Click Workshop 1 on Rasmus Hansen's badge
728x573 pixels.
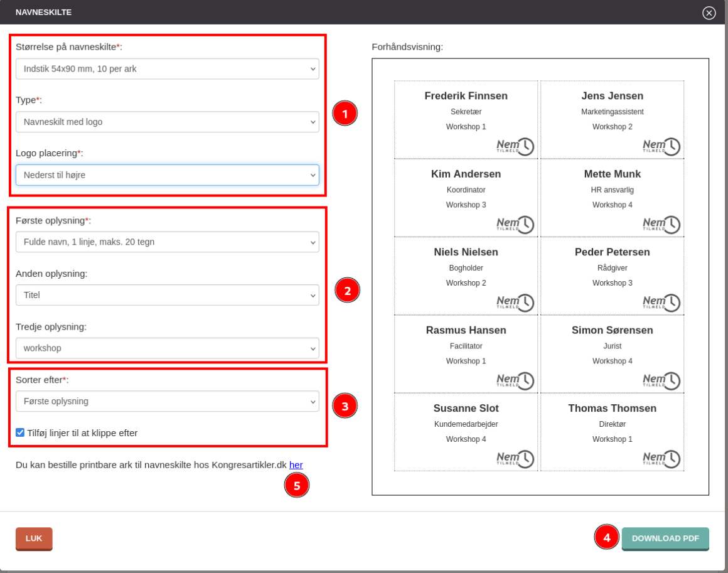[466, 361]
